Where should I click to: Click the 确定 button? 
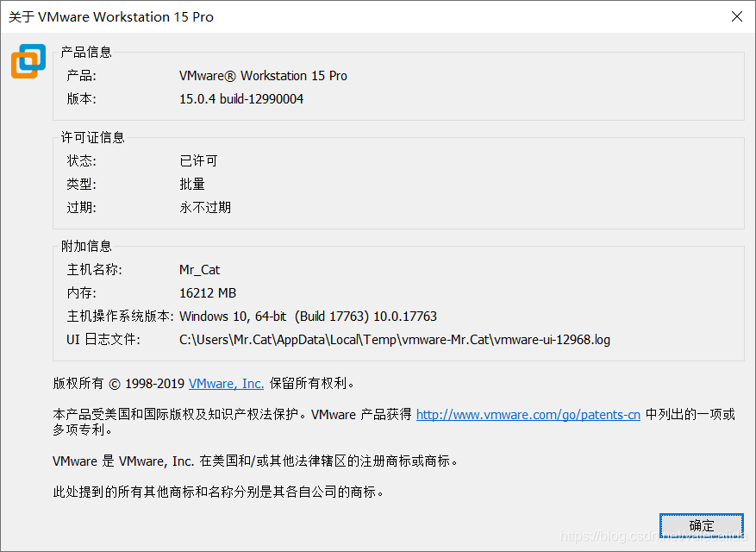point(702,525)
